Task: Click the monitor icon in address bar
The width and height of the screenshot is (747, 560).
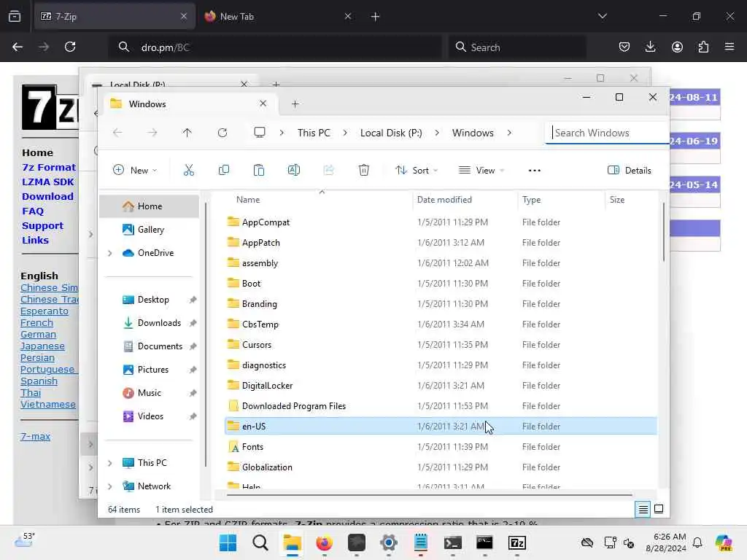Action: coord(260,133)
